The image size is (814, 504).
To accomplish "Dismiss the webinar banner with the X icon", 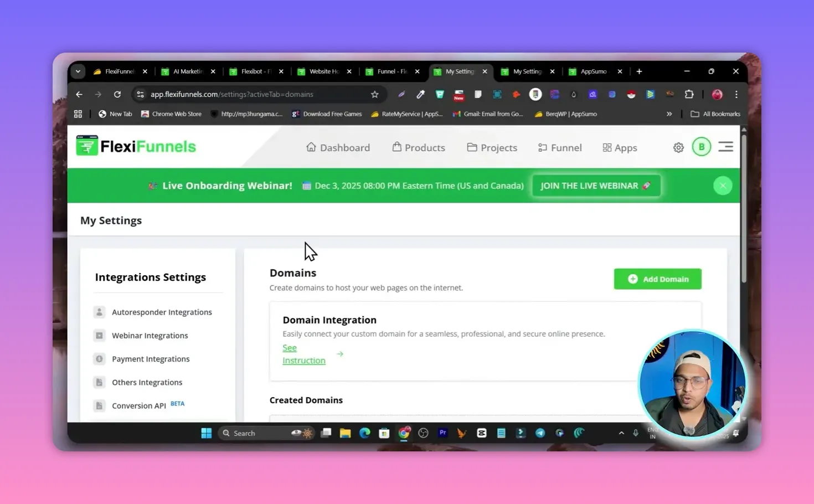I will coord(723,186).
